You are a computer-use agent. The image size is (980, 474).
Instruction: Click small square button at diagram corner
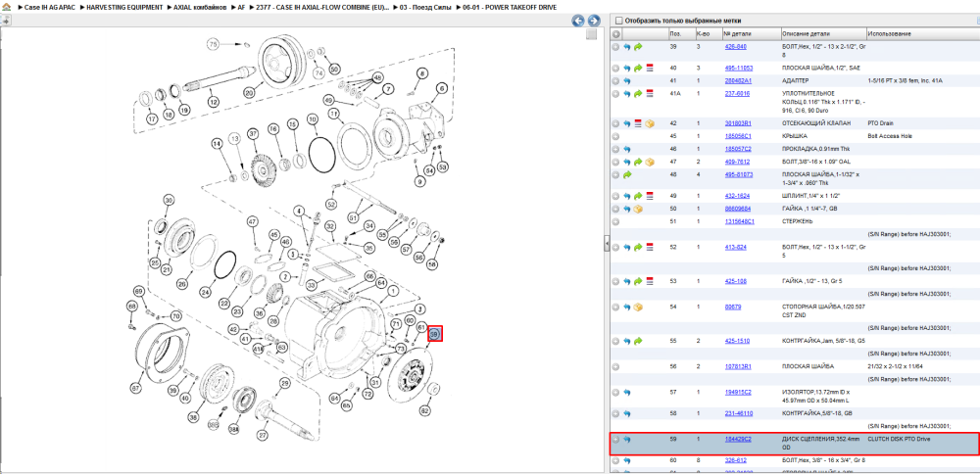pyautogui.click(x=591, y=35)
